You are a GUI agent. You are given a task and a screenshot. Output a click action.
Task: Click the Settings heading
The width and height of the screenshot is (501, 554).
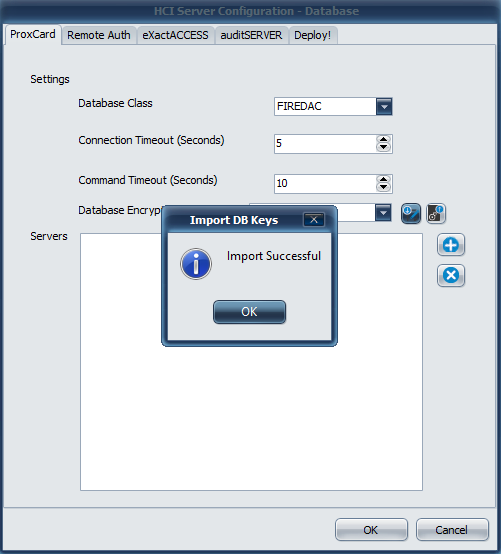pyautogui.click(x=50, y=79)
